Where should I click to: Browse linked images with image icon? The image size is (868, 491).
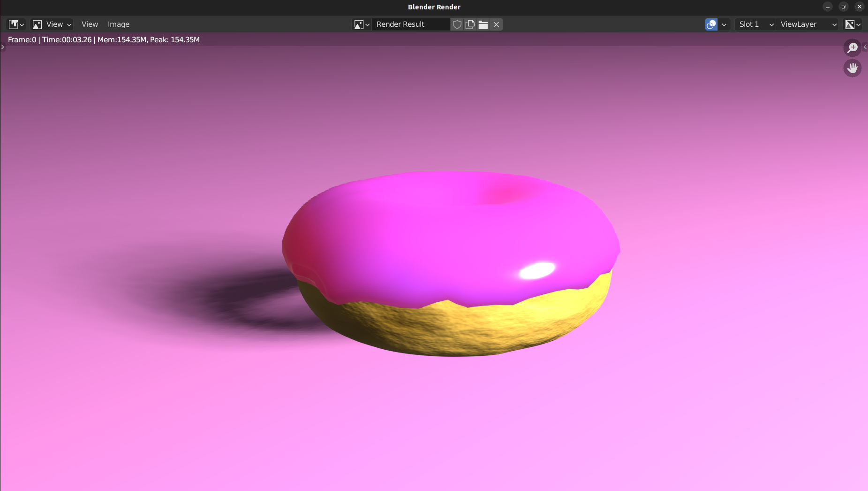[362, 24]
